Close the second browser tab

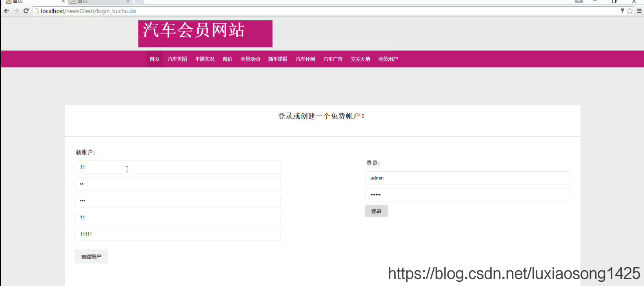(128, 2)
